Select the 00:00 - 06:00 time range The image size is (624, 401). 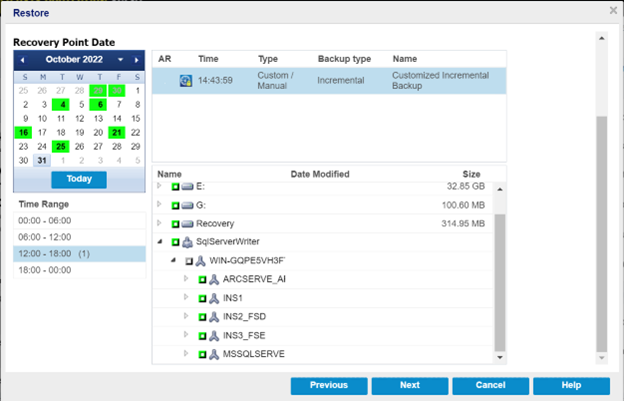[80, 221]
